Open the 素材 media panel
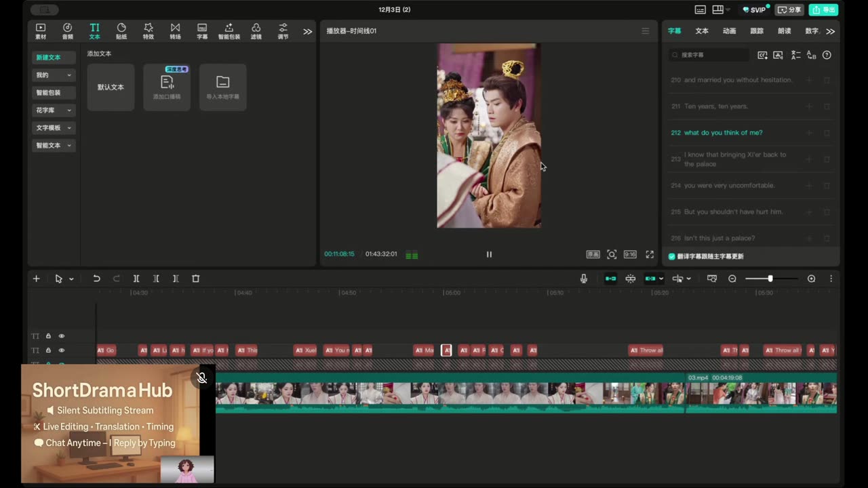Viewport: 868px width, 488px height. tap(41, 30)
